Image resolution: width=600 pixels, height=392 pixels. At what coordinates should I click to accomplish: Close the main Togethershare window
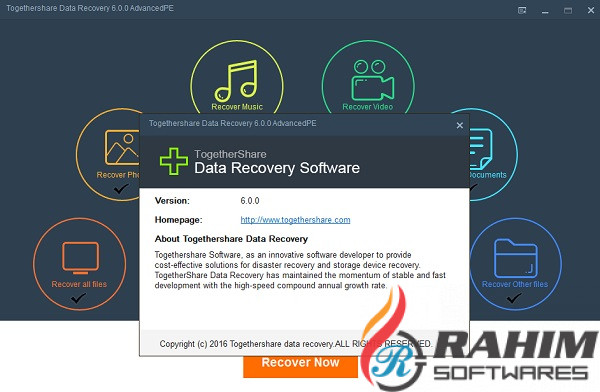[591, 10]
